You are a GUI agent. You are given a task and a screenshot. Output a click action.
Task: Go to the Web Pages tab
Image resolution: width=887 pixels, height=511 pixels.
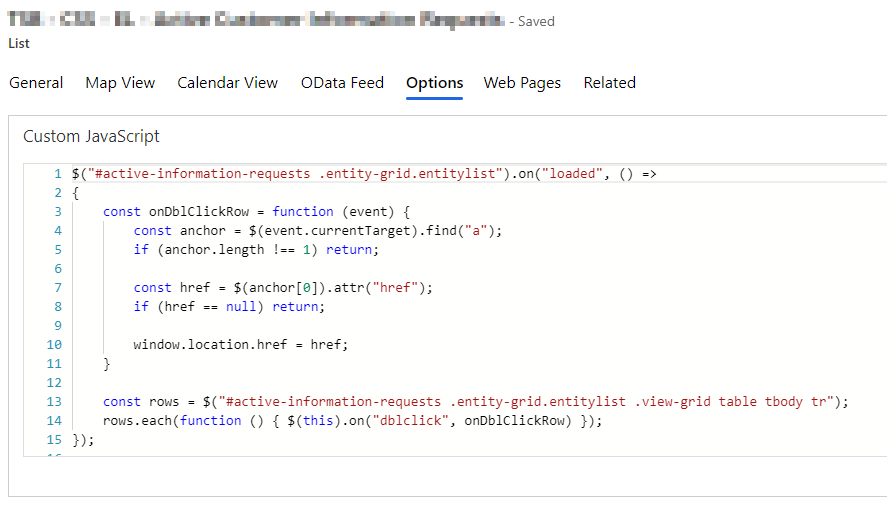pos(522,83)
